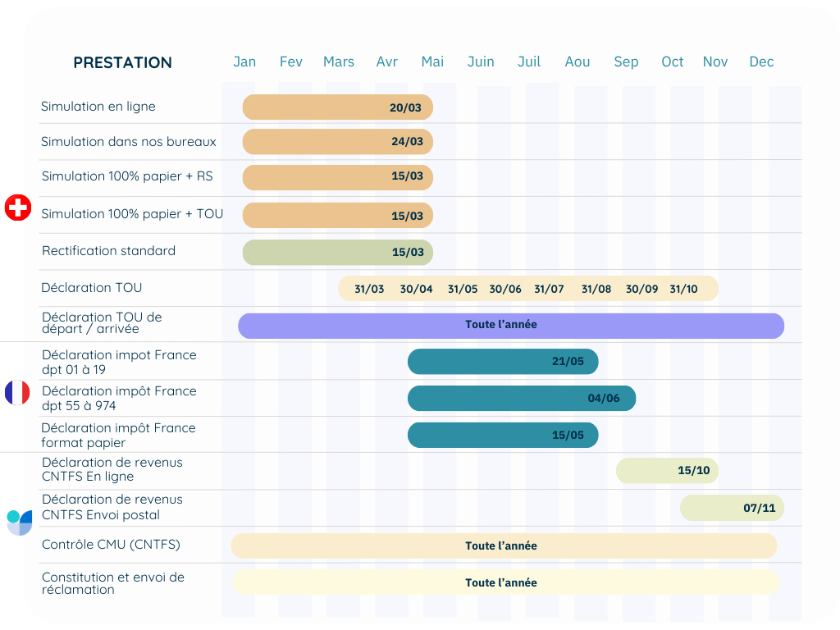Select the 31/10 deadline in Déclaration TOU

tap(683, 289)
